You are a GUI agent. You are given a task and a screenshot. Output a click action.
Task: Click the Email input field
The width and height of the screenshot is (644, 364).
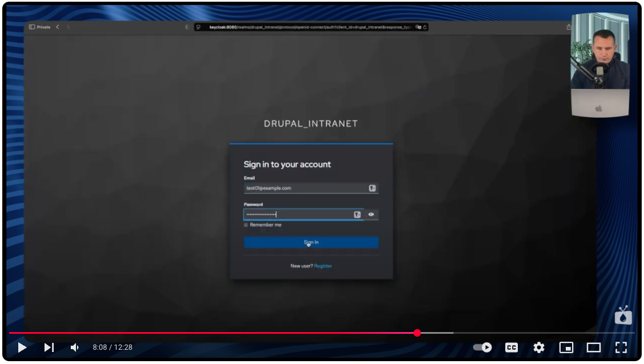pyautogui.click(x=311, y=188)
